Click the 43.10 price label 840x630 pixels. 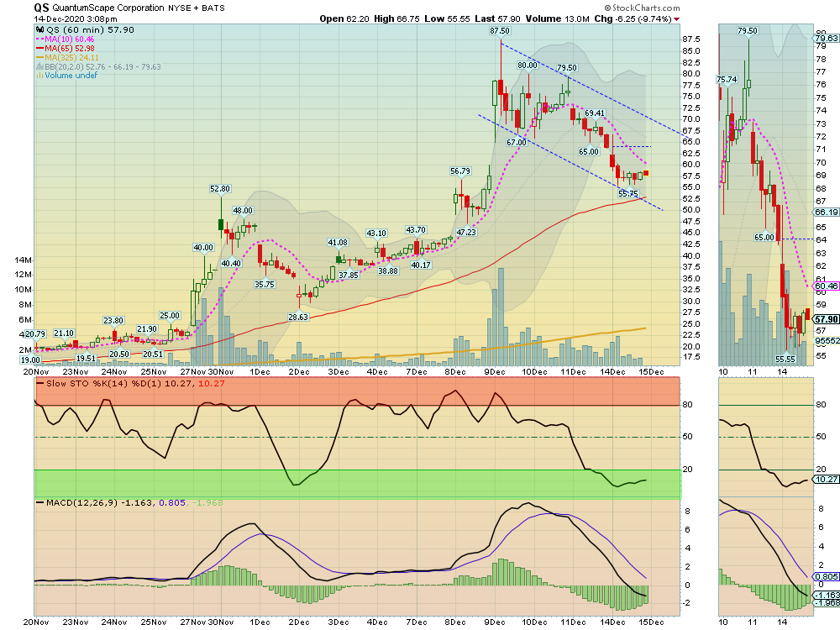pos(376,233)
